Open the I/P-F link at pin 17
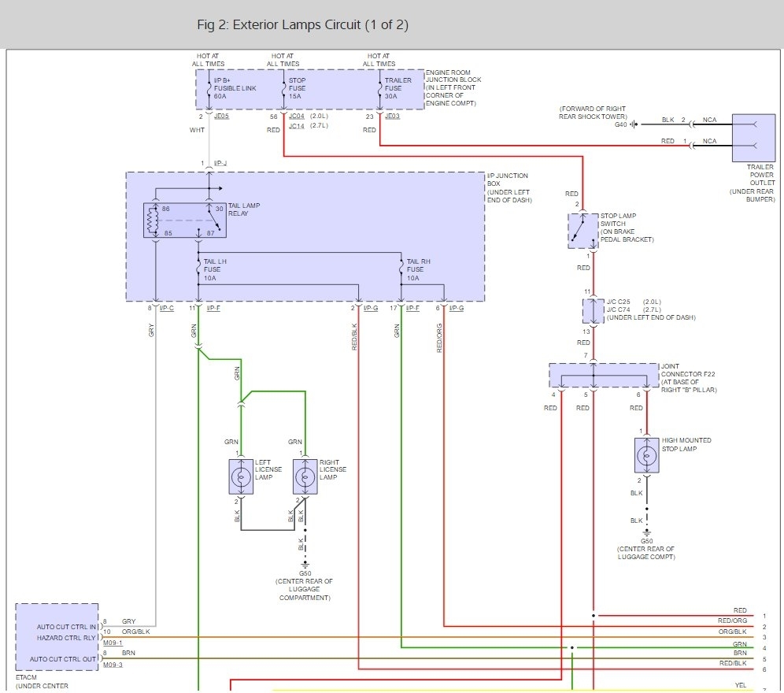This screenshot has width=784, height=693. tap(413, 308)
